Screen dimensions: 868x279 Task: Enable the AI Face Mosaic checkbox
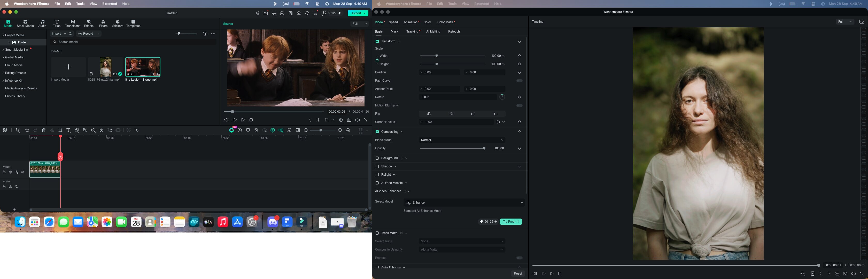click(x=377, y=183)
